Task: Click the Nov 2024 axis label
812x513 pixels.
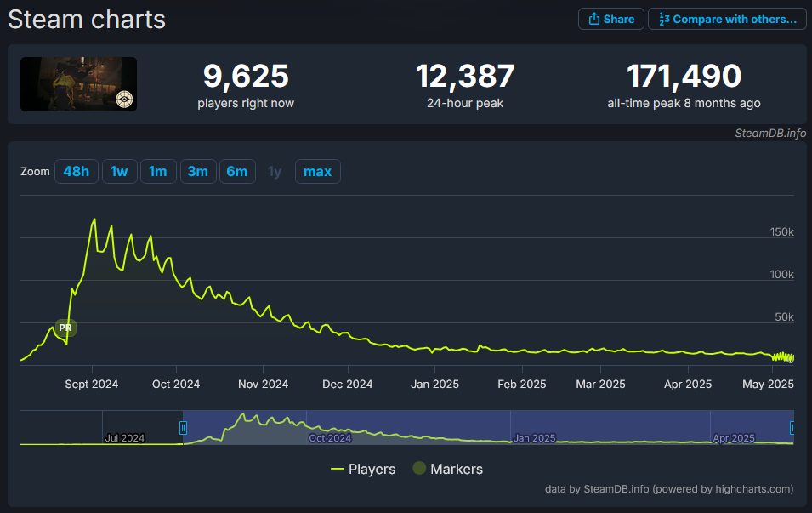Action: [263, 384]
